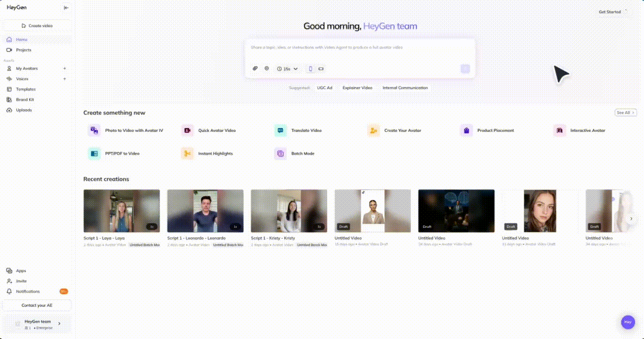The width and height of the screenshot is (644, 339).
Task: Select landscape orientation toggle
Action: tap(321, 69)
